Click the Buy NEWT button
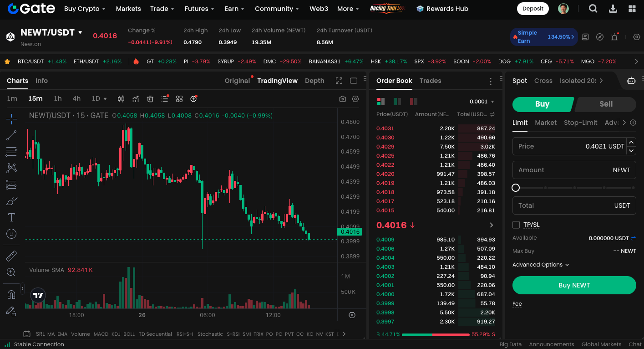 (574, 285)
